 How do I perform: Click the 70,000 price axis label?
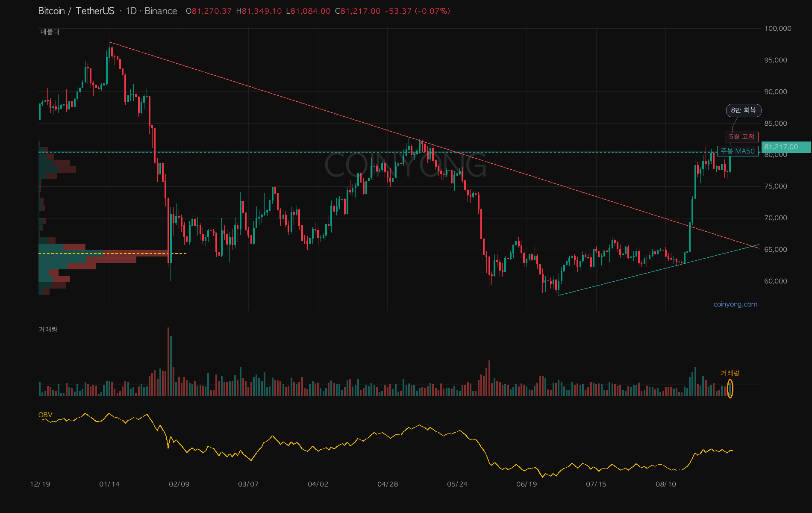(776, 218)
